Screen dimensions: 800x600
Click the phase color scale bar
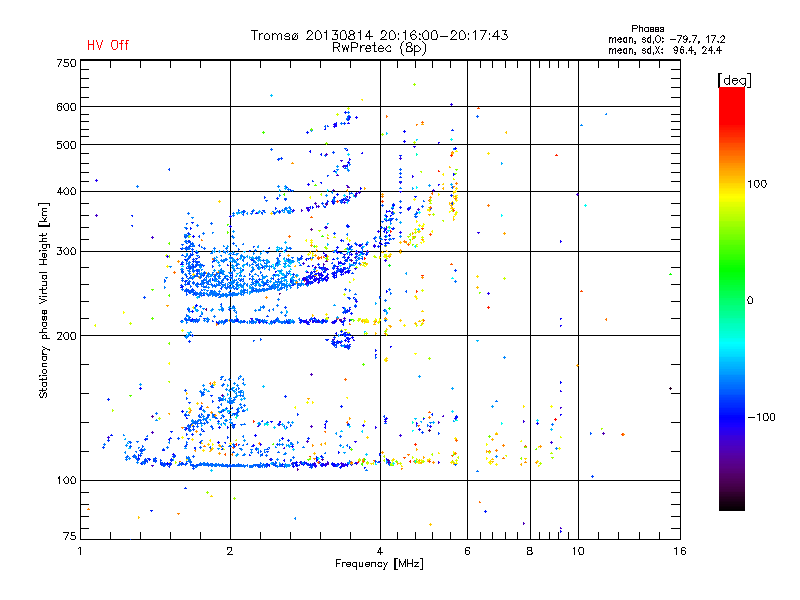point(732,298)
